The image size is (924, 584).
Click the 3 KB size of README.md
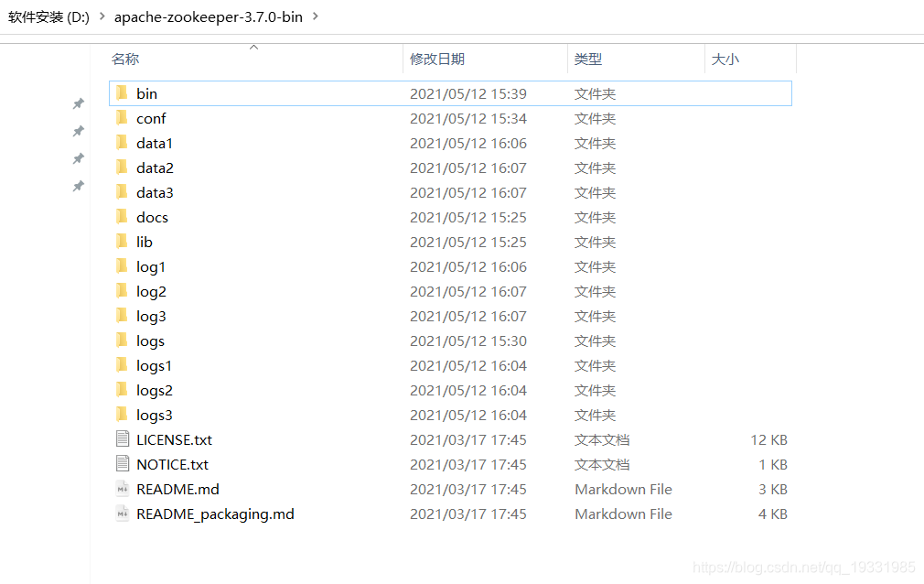click(x=773, y=490)
